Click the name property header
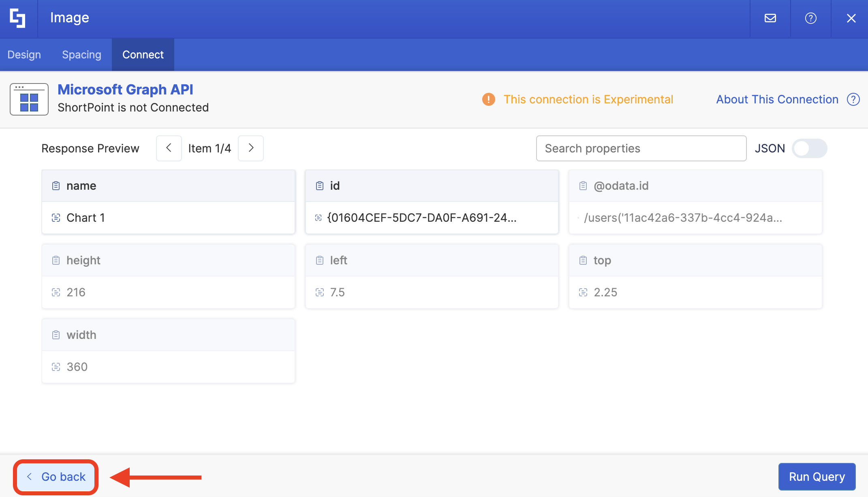 click(169, 186)
